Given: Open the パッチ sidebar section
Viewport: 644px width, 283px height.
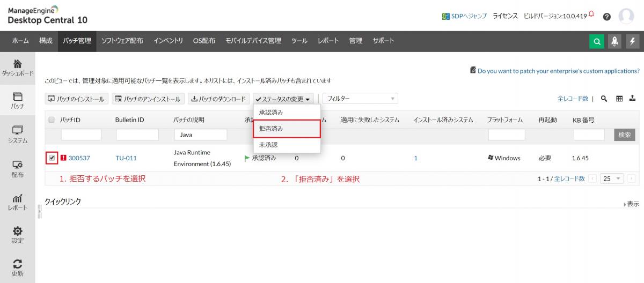Looking at the screenshot, I should [x=17, y=101].
